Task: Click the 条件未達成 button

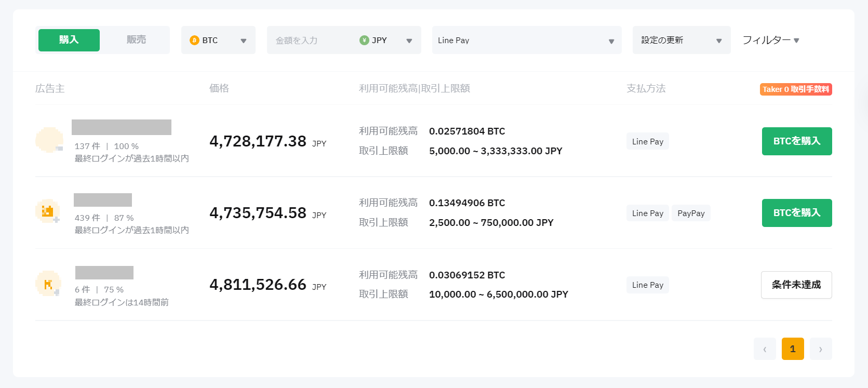Action: coord(796,285)
